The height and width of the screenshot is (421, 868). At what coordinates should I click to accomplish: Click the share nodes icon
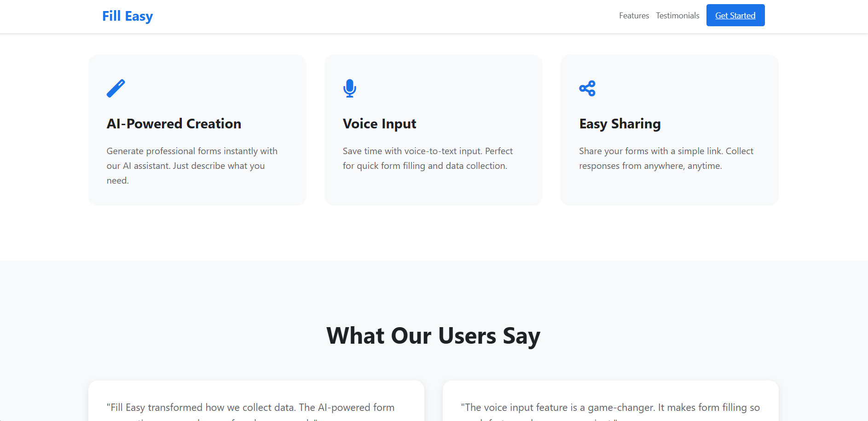(x=587, y=88)
